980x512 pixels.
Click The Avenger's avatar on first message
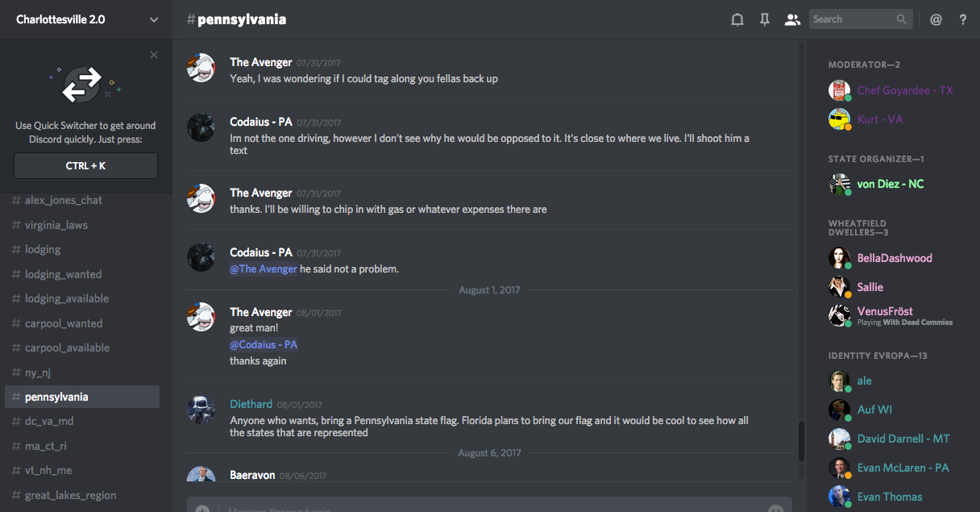[201, 69]
